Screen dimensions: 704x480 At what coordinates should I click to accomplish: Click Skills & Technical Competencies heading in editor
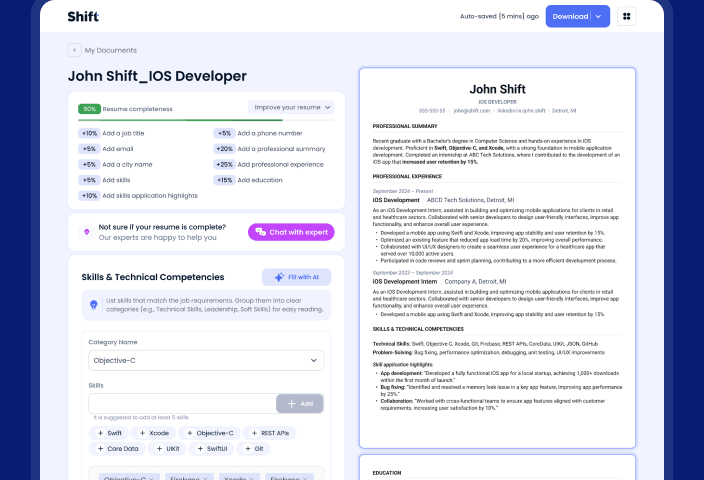153,277
